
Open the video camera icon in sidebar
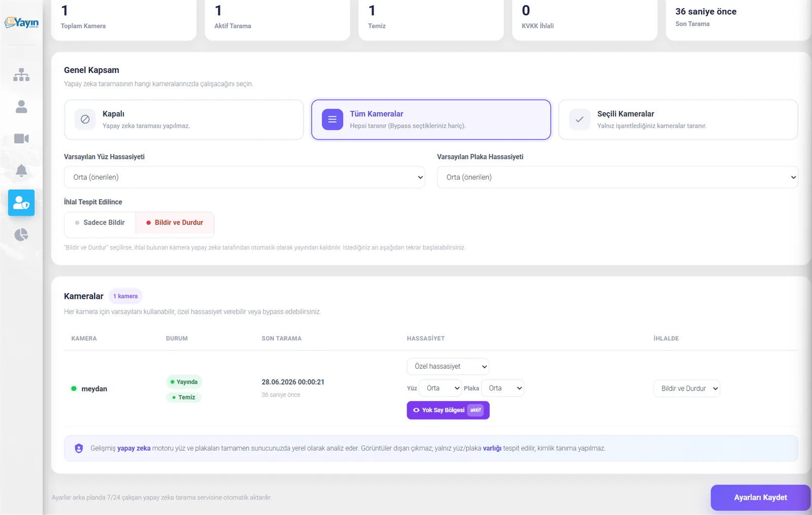21,139
